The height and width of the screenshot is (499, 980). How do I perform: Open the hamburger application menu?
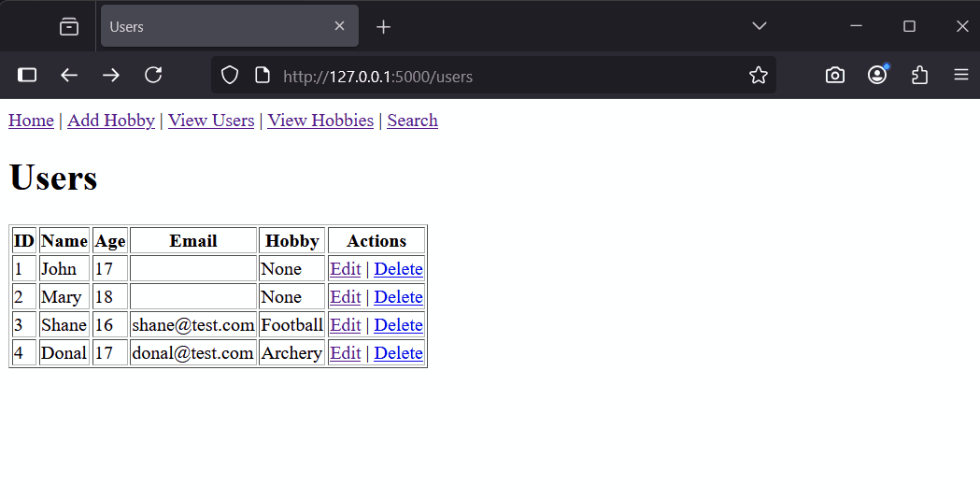coord(960,76)
